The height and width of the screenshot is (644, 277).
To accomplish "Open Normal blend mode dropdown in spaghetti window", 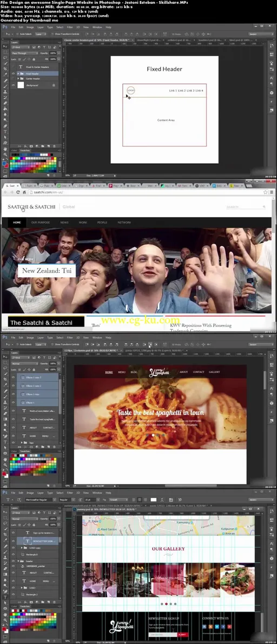I will [x=24, y=364].
